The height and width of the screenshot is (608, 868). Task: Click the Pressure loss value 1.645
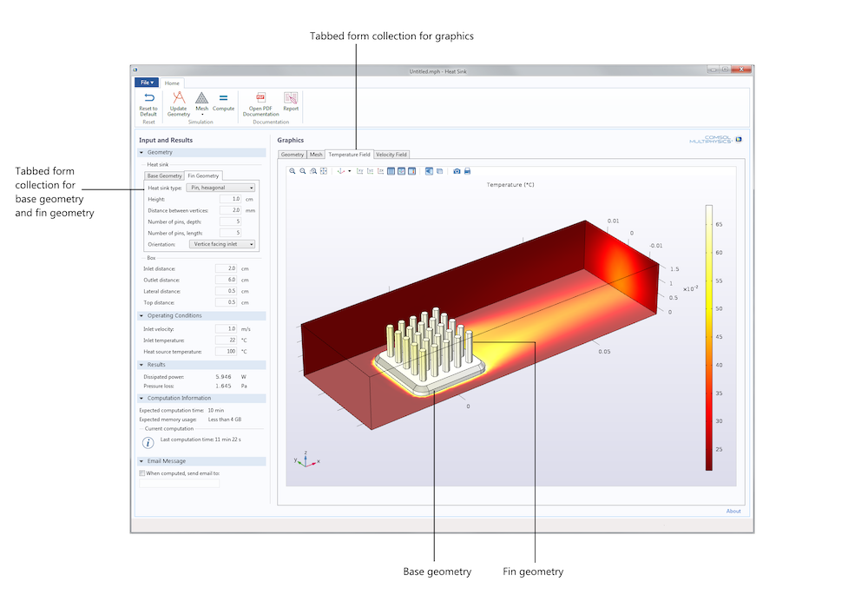pos(223,386)
